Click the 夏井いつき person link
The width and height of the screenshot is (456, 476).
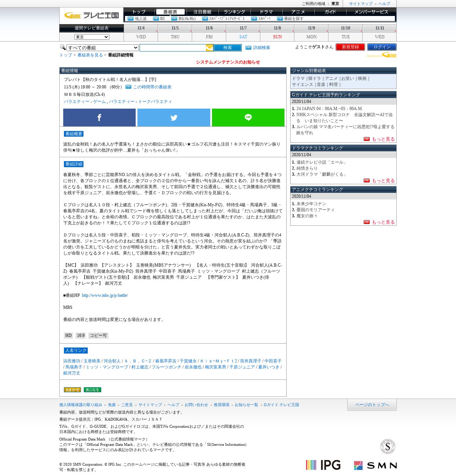click(269, 367)
